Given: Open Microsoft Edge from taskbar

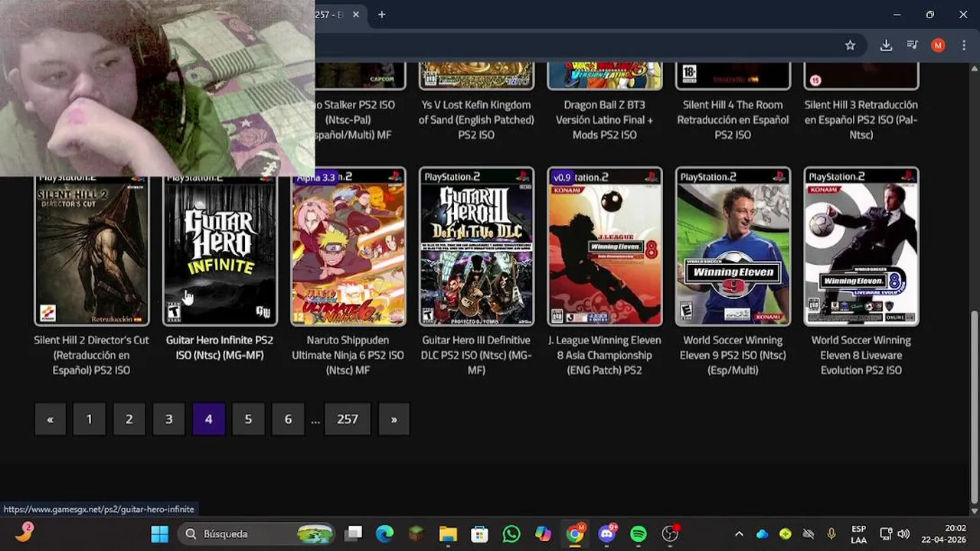Looking at the screenshot, I should click(x=385, y=533).
